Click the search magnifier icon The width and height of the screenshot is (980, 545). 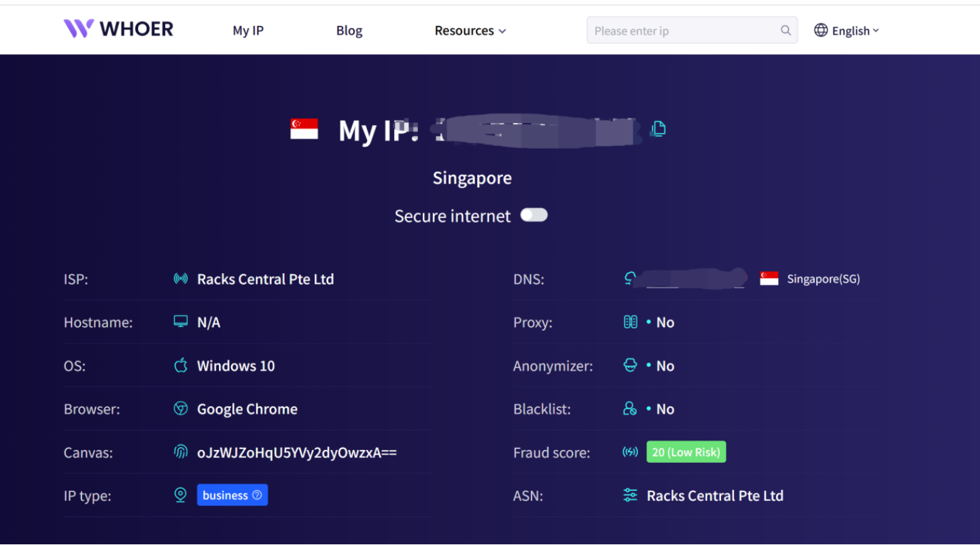pyautogui.click(x=786, y=30)
